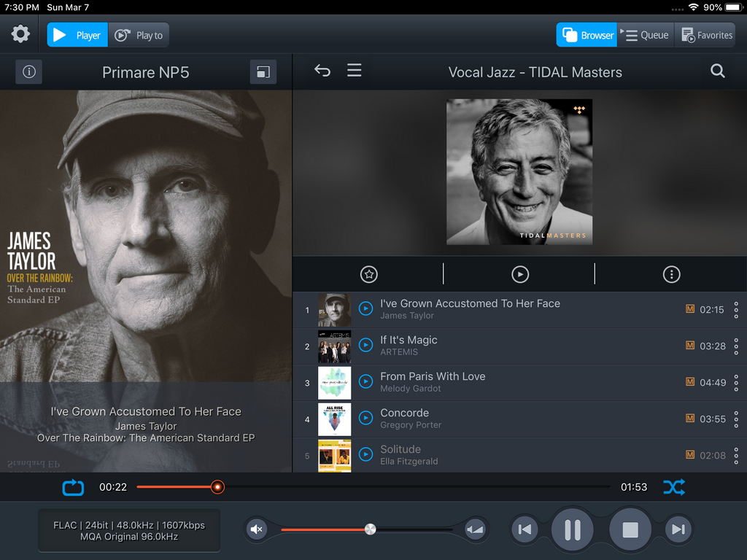Open options for Solitude
Image resolution: width=747 pixels, height=560 pixels.
coord(736,456)
